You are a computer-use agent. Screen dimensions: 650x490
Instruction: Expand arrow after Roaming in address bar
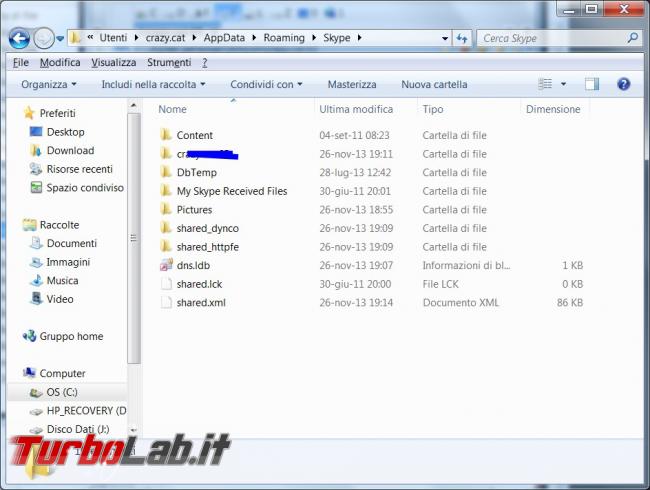(x=314, y=38)
